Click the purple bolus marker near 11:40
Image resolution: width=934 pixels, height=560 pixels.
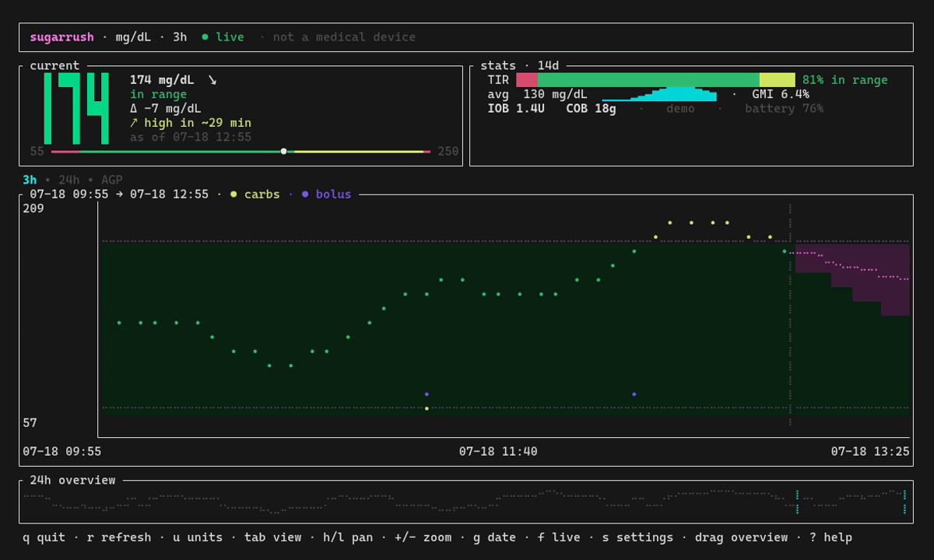[x=427, y=394]
